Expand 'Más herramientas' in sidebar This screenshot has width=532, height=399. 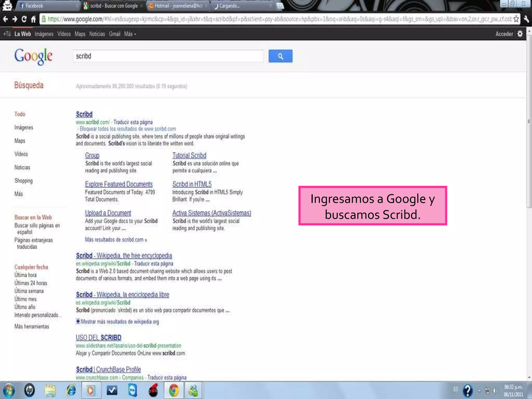[32, 327]
